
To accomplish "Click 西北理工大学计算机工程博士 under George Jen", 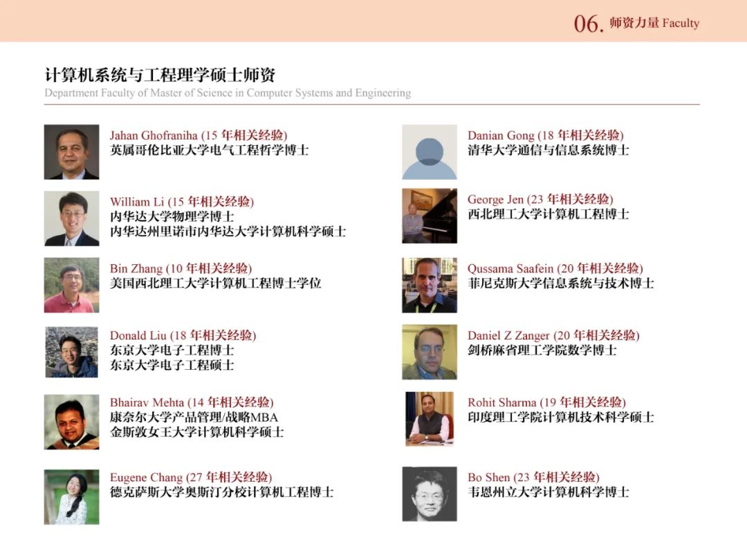I will point(548,214).
